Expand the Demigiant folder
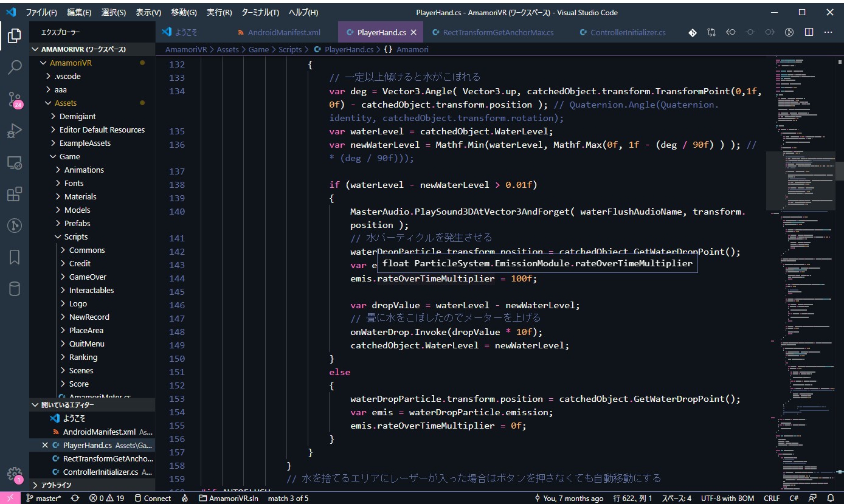The height and width of the screenshot is (504, 844). coord(91,116)
